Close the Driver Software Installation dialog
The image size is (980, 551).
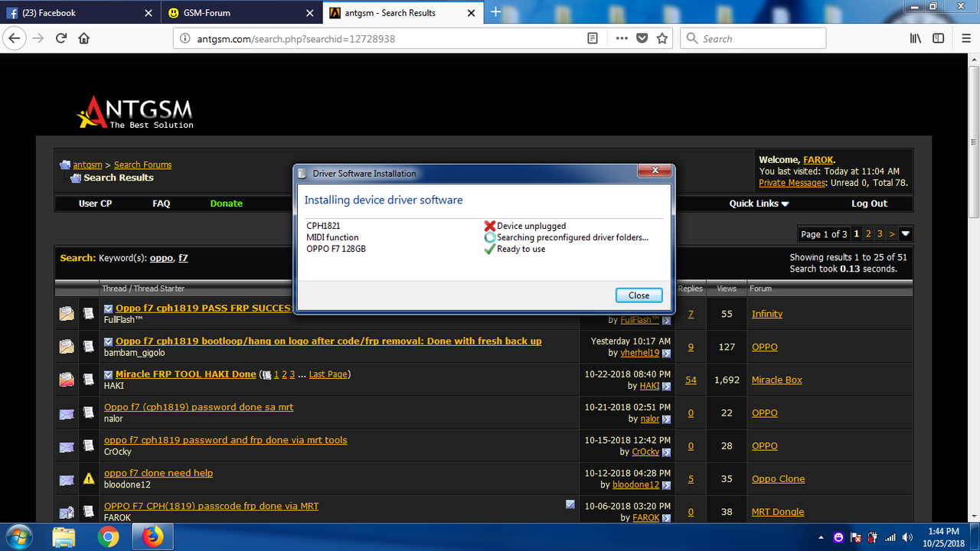tap(639, 295)
